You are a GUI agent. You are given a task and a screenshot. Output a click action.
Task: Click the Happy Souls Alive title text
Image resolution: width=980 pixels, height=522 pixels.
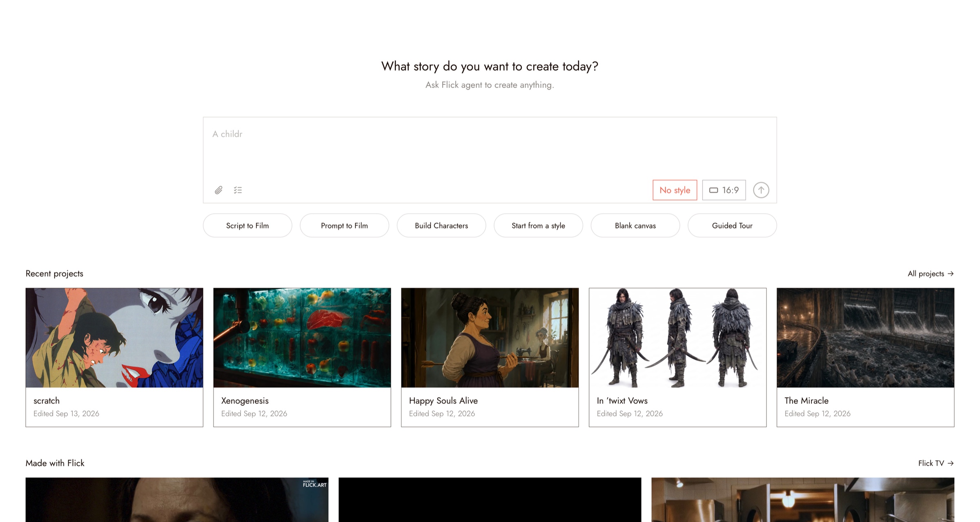443,401
